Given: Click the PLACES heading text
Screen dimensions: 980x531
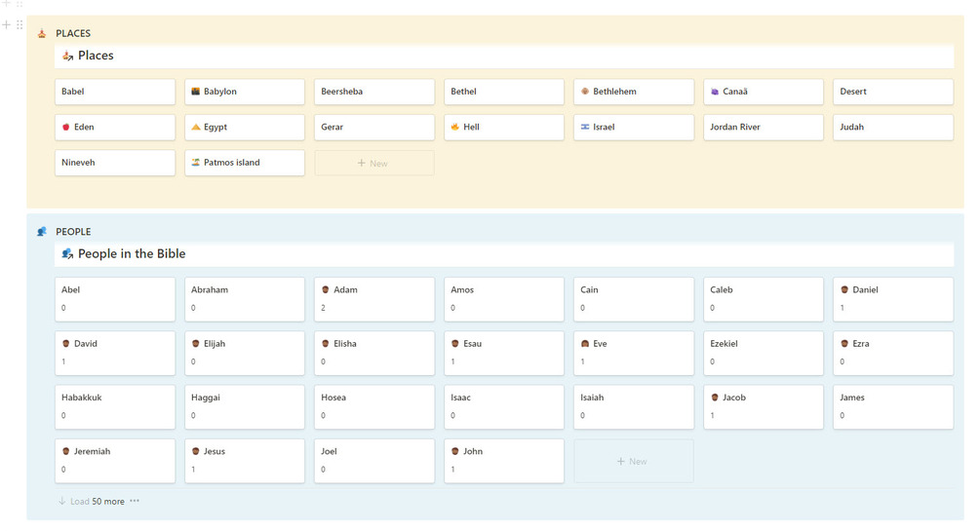Looking at the screenshot, I should tap(73, 34).
